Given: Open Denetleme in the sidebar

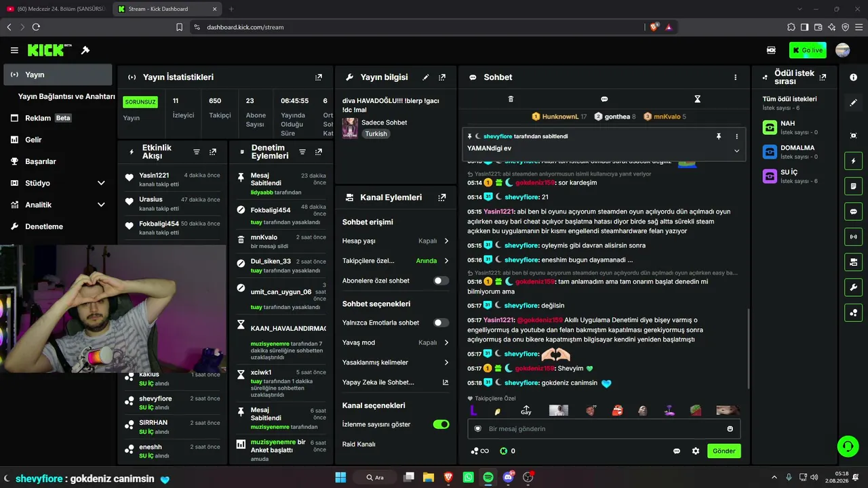Looking at the screenshot, I should click(x=58, y=226).
